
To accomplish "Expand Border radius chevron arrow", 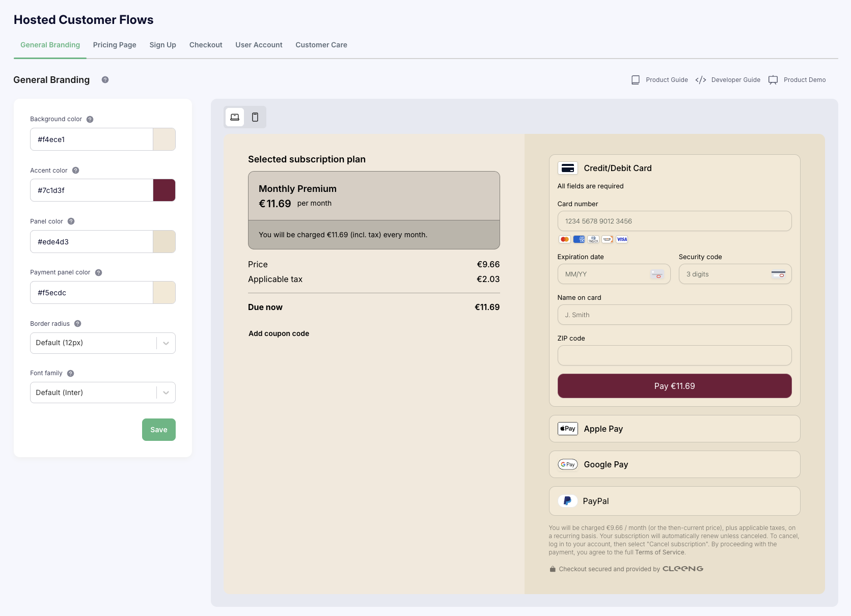I will click(166, 343).
